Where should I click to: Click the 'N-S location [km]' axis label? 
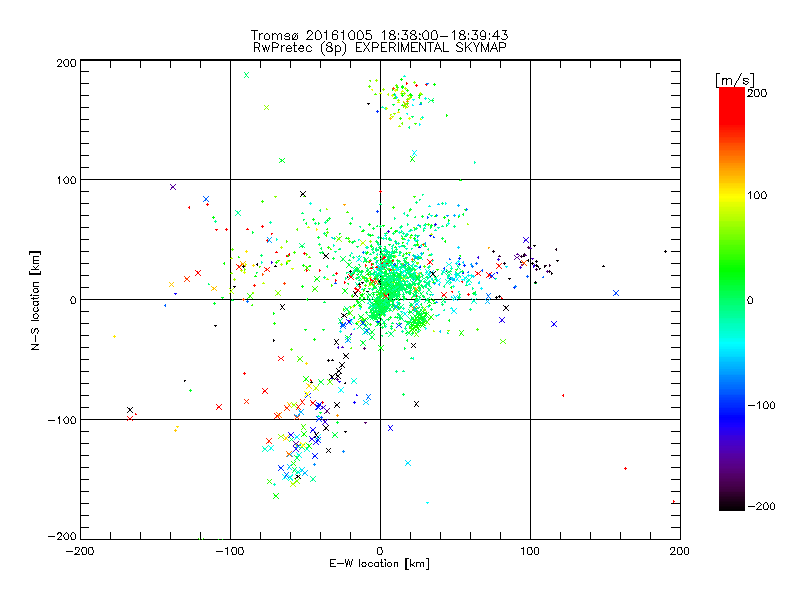pos(35,300)
